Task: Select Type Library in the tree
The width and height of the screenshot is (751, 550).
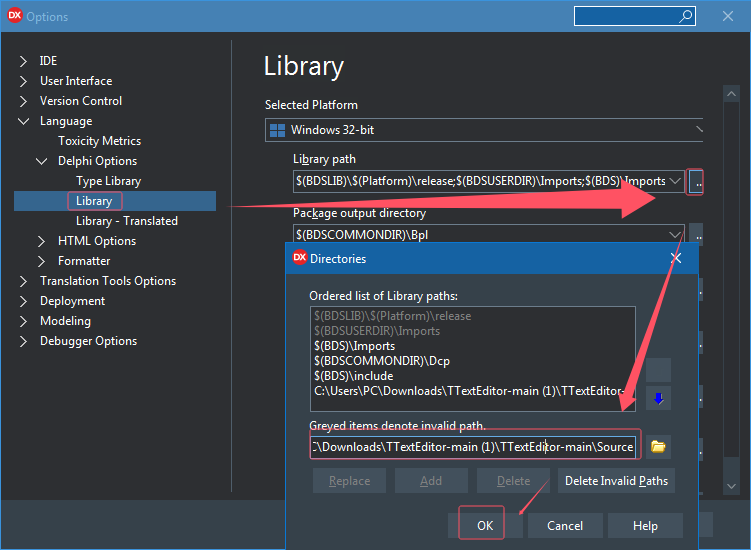Action: (109, 181)
